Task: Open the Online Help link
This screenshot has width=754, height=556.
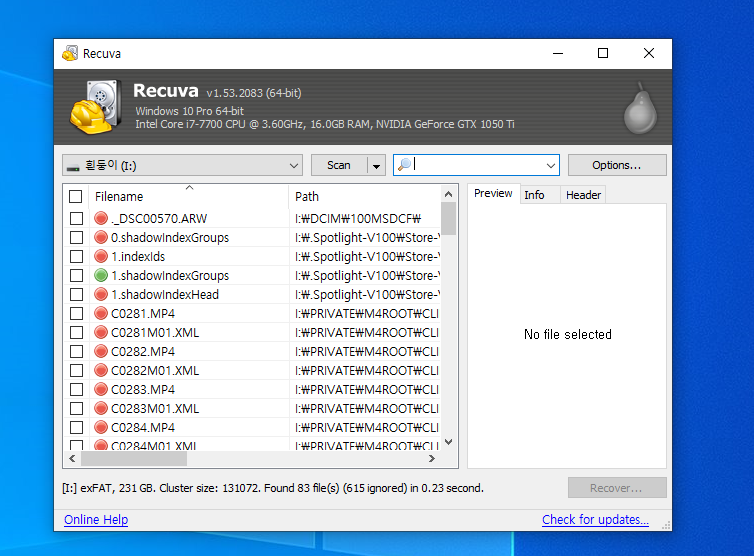Action: click(96, 519)
